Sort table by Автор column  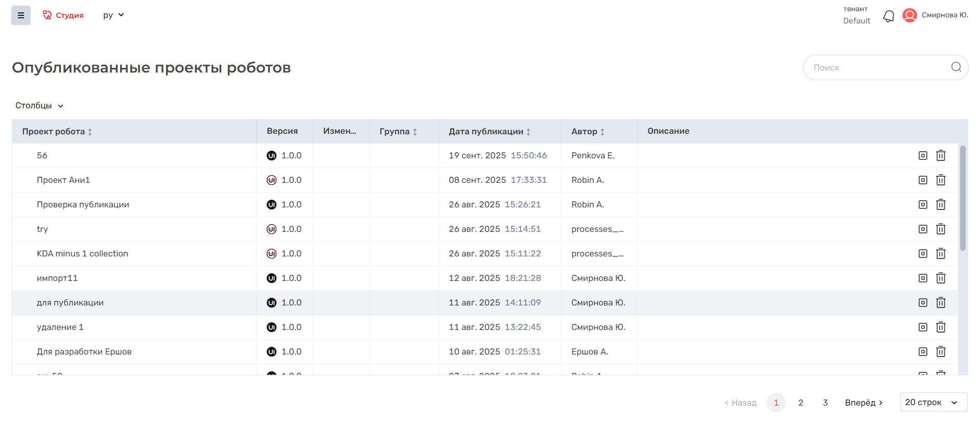(602, 132)
